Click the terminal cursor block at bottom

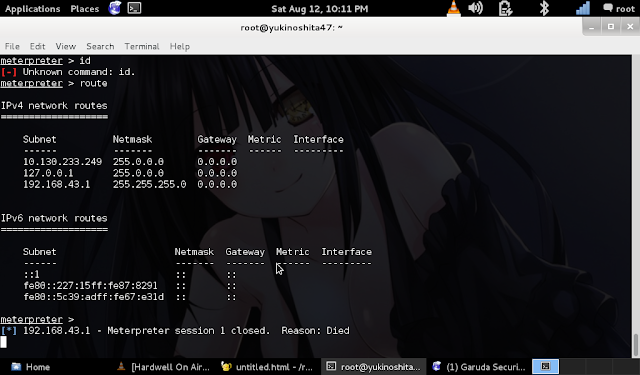click(x=3, y=342)
